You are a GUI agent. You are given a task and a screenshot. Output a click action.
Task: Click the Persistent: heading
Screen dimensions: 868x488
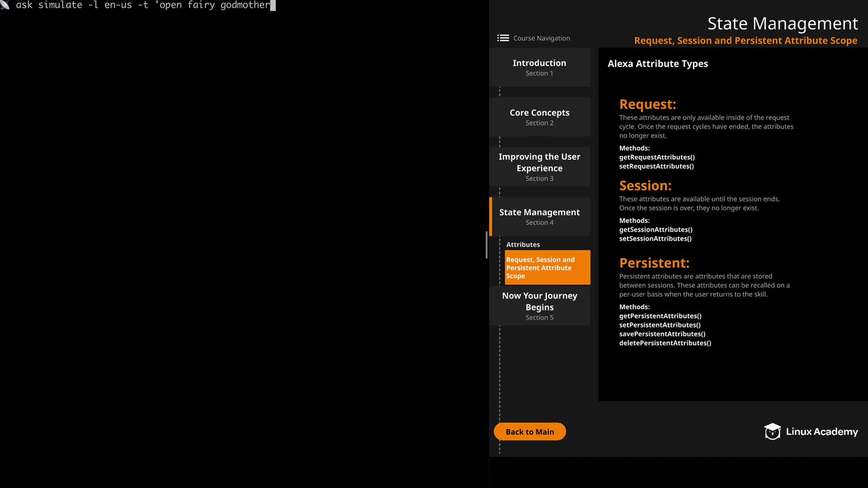coord(654,263)
